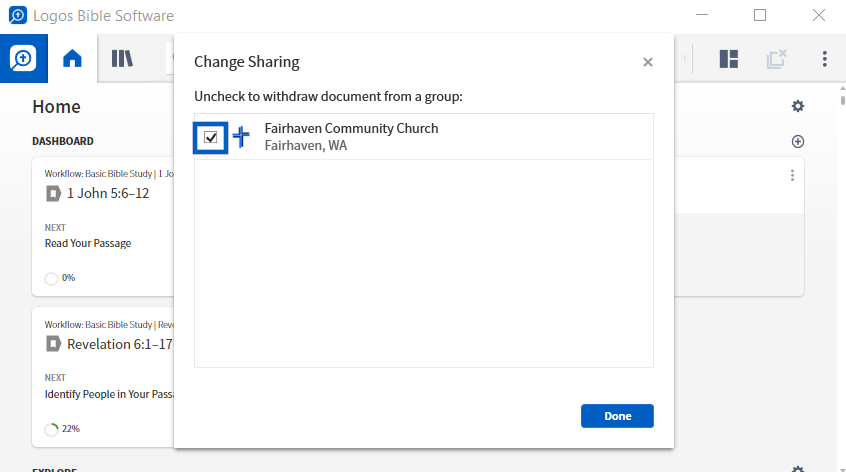Click the workflow icon beside Revelation 6:1–17
The width and height of the screenshot is (846, 472).
(53, 344)
